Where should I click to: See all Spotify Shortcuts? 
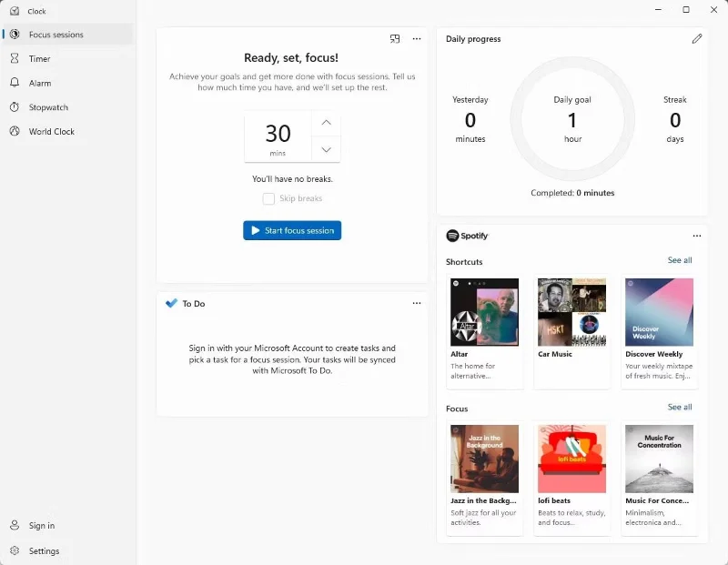679,260
